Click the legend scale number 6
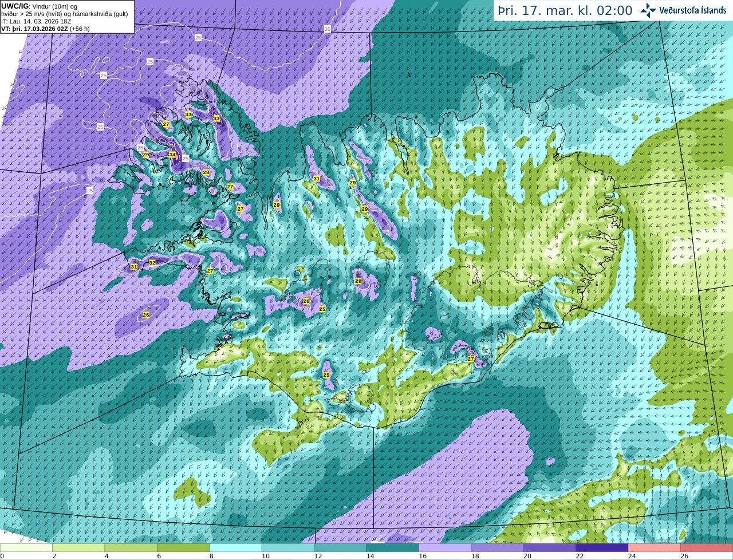Image resolution: width=733 pixels, height=560 pixels. (159, 556)
